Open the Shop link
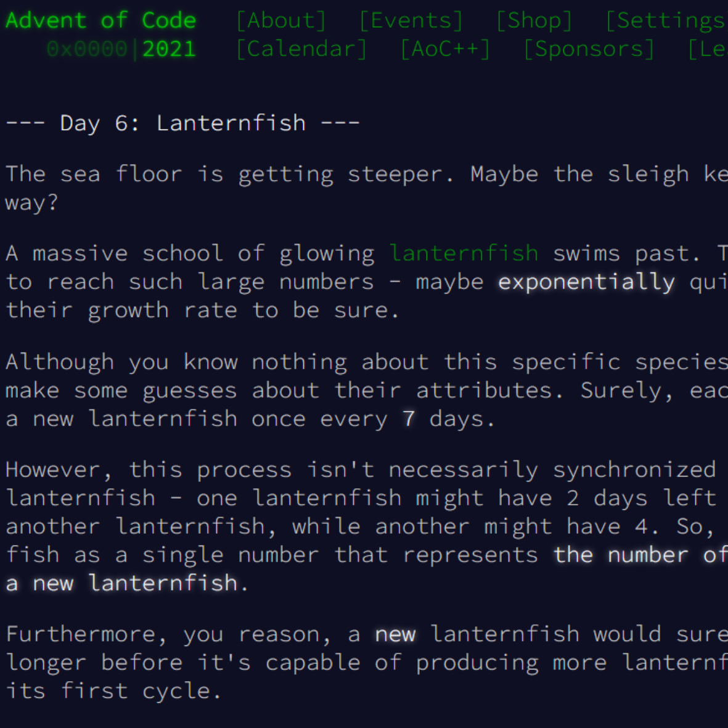 pos(534,20)
